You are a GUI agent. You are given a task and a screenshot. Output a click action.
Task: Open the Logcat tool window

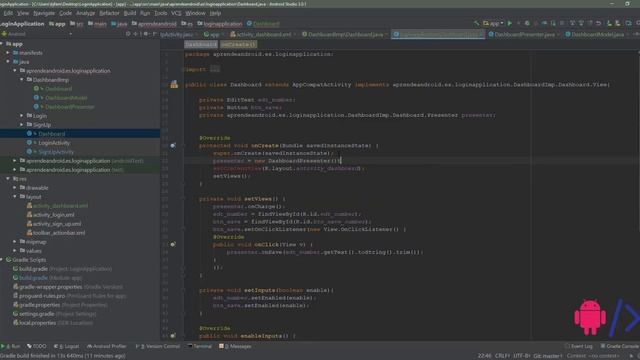click(67, 346)
